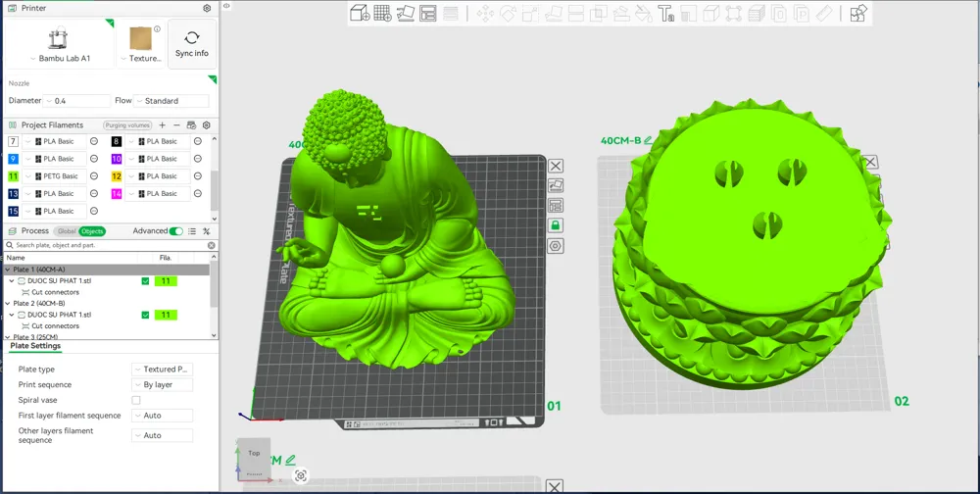Enable the Spiral vase checkbox

tap(136, 400)
